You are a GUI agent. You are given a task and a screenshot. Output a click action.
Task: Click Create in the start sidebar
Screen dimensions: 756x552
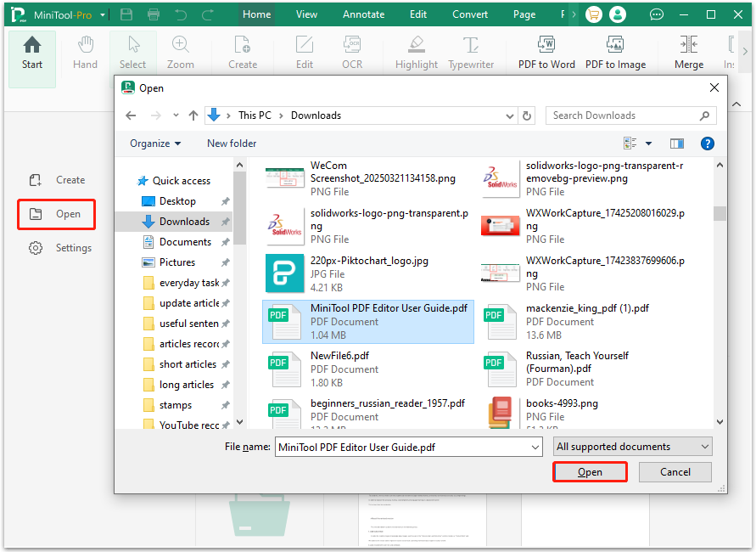click(56, 180)
